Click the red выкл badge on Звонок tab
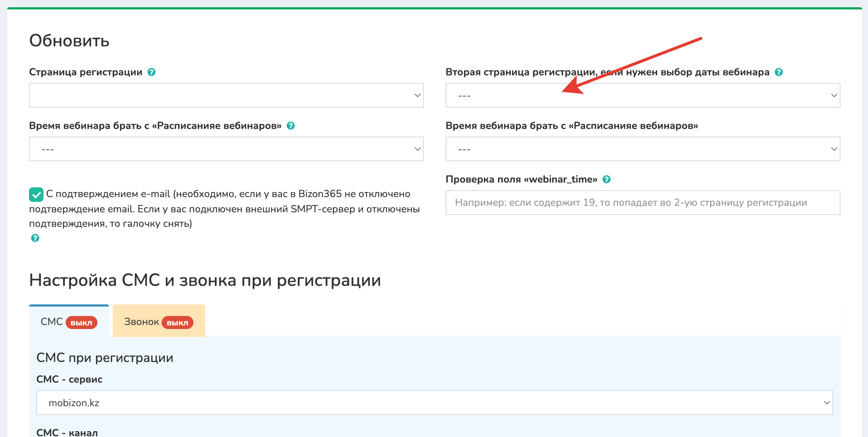 click(178, 322)
